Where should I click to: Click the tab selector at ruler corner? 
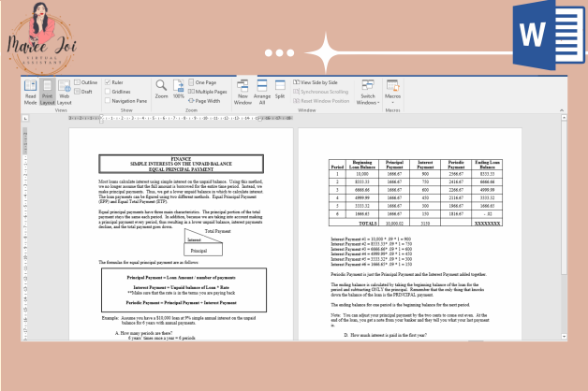click(25, 119)
